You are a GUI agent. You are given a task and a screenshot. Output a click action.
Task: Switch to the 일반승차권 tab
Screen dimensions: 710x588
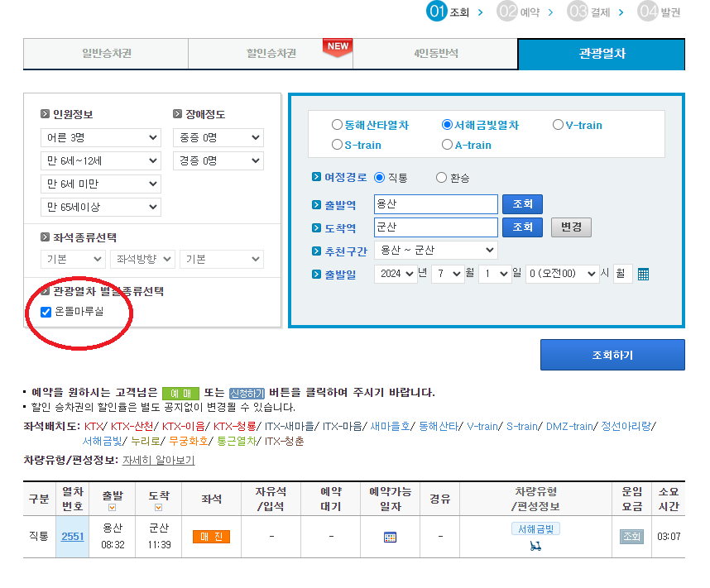click(105, 54)
